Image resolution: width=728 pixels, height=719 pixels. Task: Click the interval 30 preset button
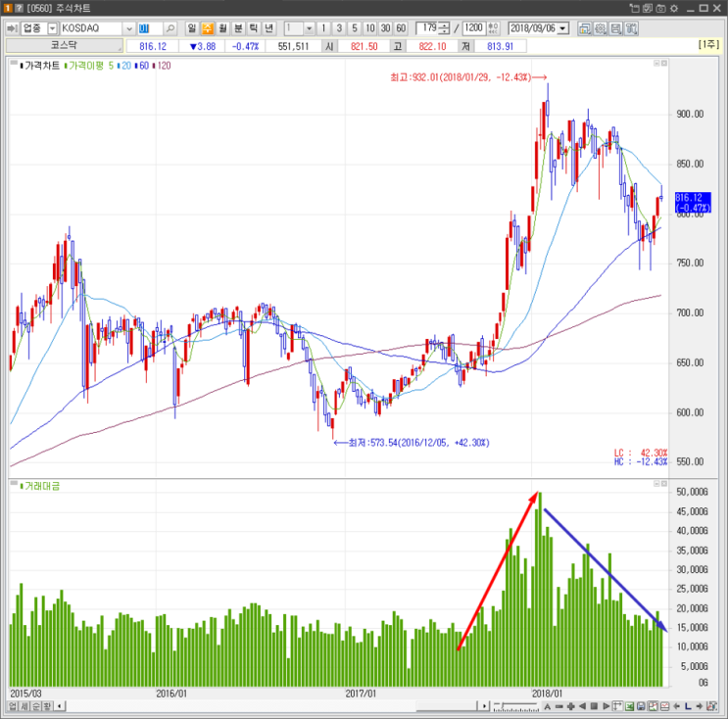[385, 28]
